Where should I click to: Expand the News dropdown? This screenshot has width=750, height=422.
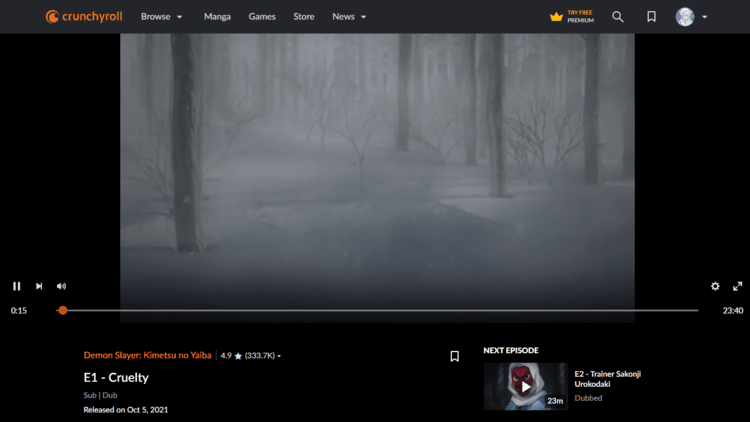(x=349, y=17)
